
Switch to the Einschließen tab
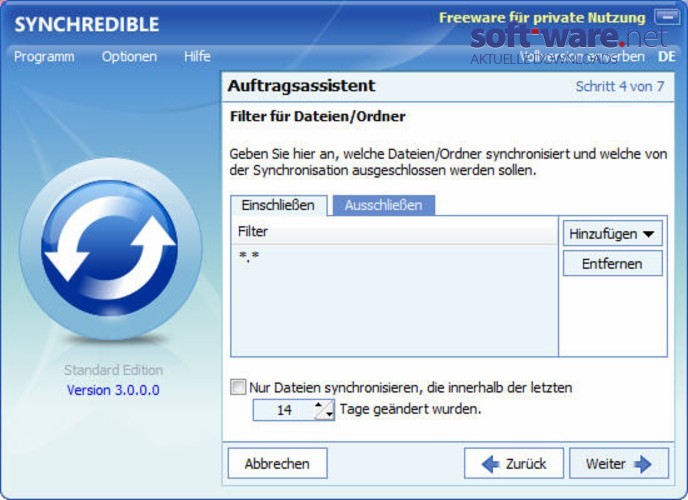[x=278, y=205]
